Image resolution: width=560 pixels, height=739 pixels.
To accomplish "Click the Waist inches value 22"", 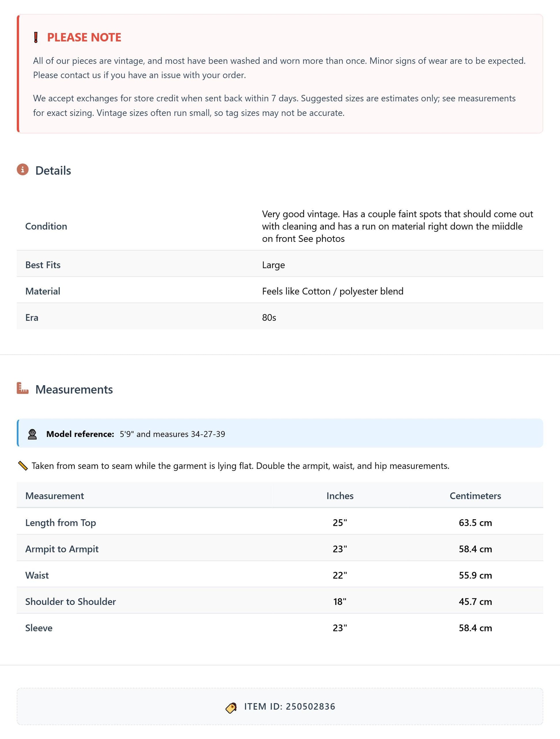I will [x=340, y=575].
